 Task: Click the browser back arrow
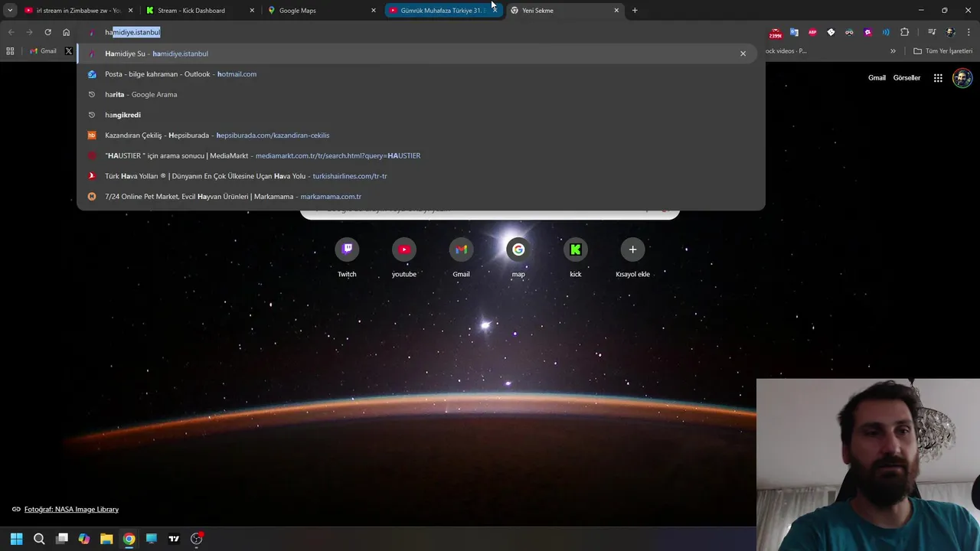11,32
